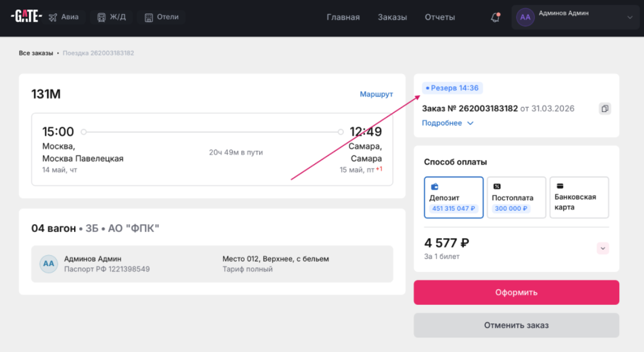Select Депозит payment method
This screenshot has height=352, width=644.
pyautogui.click(x=453, y=197)
